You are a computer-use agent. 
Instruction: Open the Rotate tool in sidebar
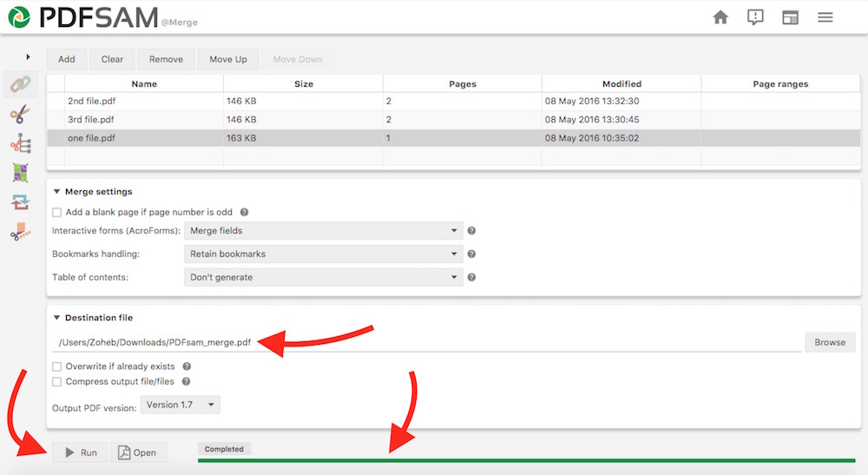point(19,202)
